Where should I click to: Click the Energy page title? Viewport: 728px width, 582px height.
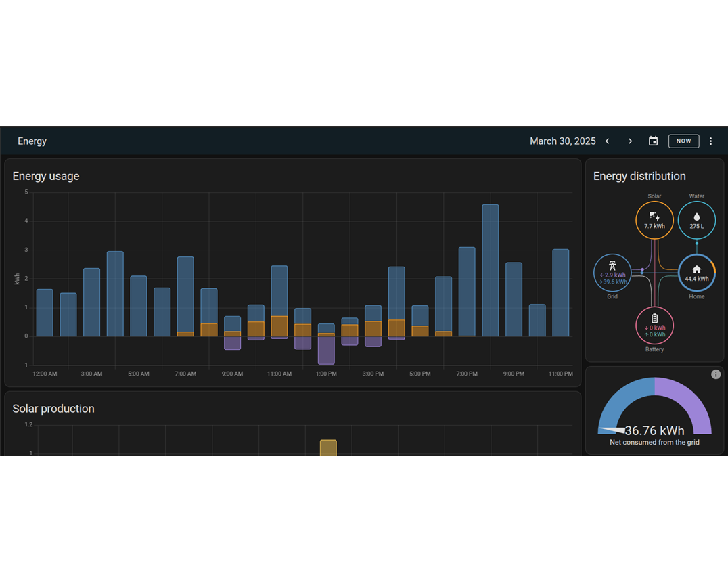click(32, 141)
